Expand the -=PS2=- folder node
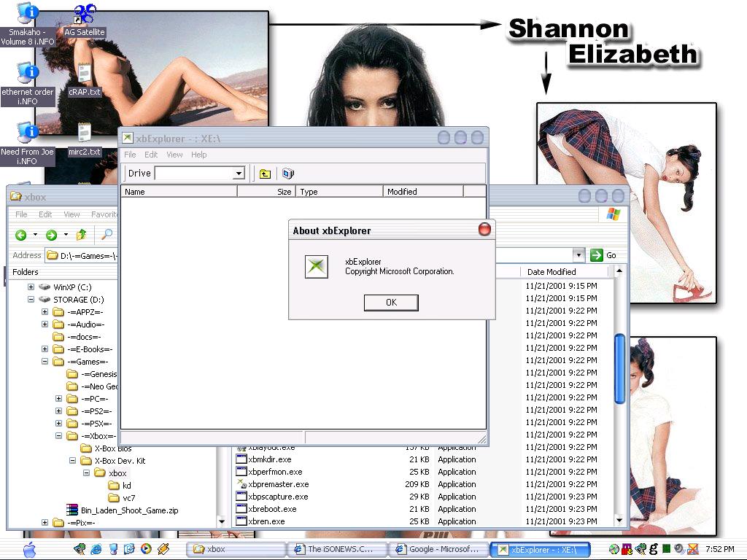The height and width of the screenshot is (560, 747). click(x=58, y=411)
